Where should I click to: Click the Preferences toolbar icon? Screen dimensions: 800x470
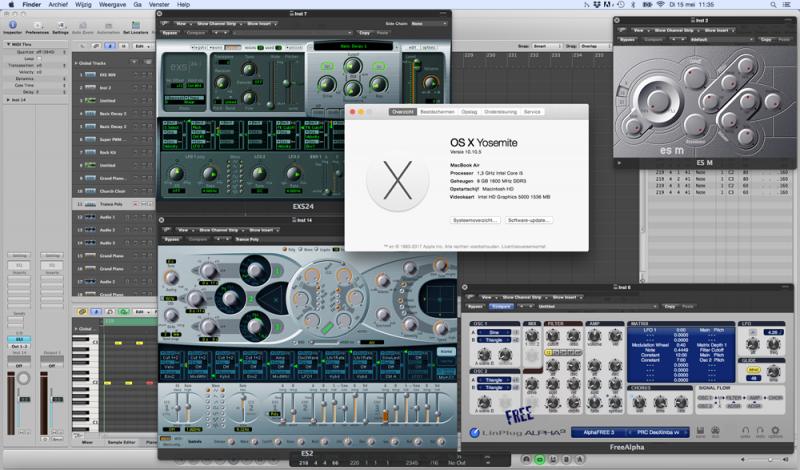click(37, 25)
